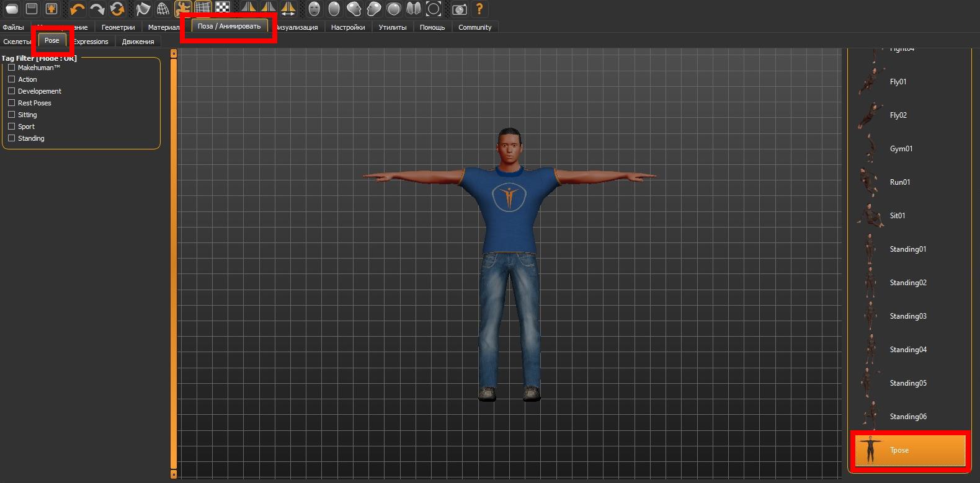Switch to Front face view icon
980x483 pixels.
click(314, 9)
